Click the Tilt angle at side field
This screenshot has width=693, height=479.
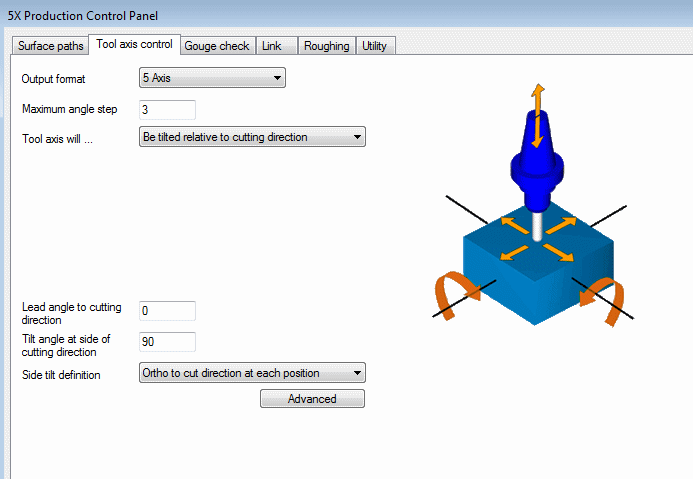(167, 342)
